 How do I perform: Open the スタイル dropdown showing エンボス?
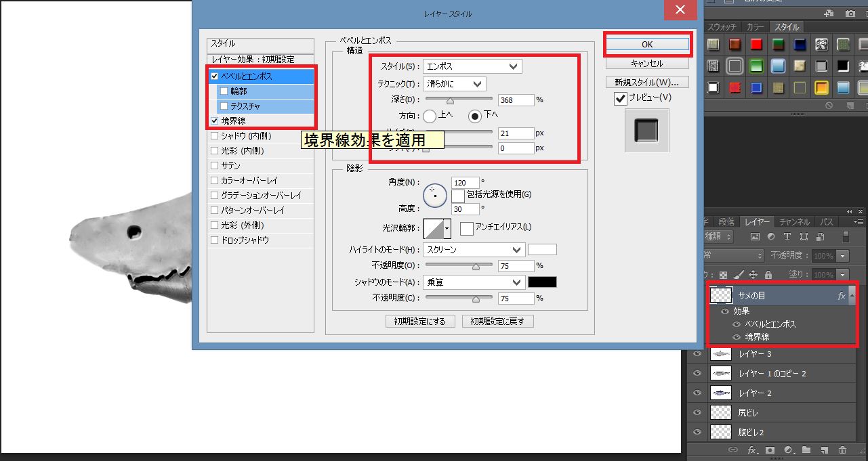click(472, 66)
